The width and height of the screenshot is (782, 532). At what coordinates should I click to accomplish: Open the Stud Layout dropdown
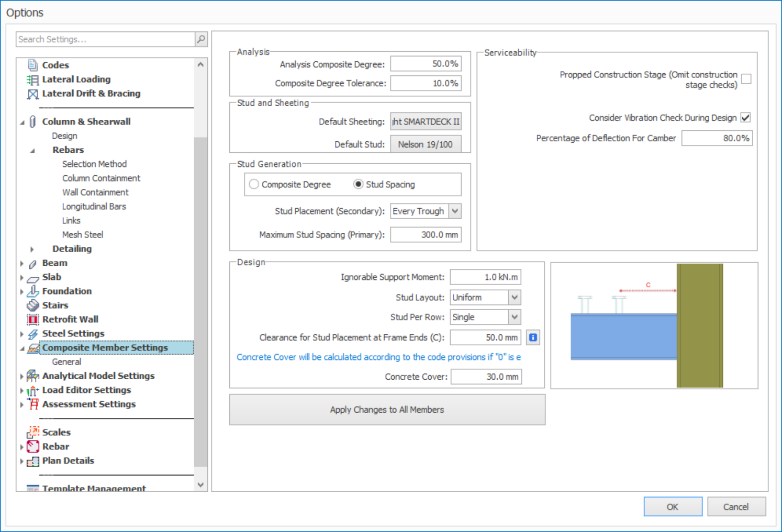tap(515, 298)
